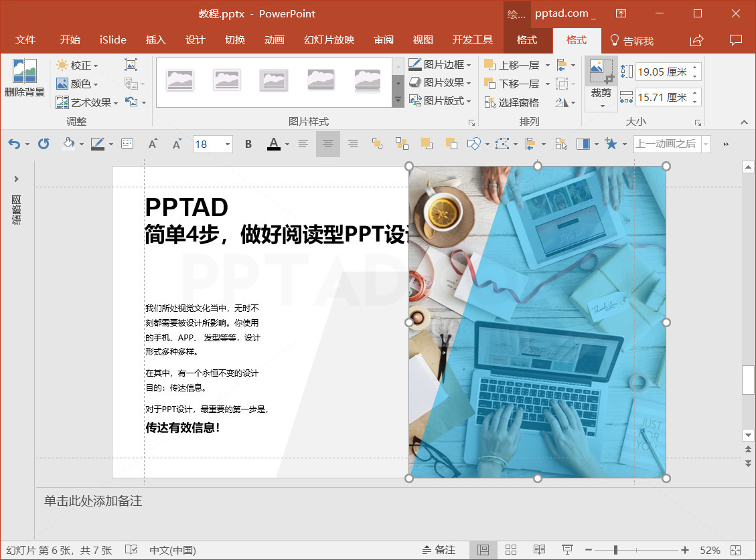Open the 上一动画之后 animation timing dropdown
Screen dimensions: 756x560
[x=706, y=144]
